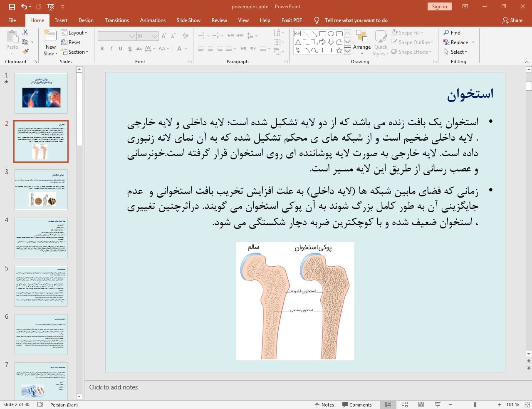The height and width of the screenshot is (409, 532).
Task: Click the Fit slide to window icon
Action: 527,404
